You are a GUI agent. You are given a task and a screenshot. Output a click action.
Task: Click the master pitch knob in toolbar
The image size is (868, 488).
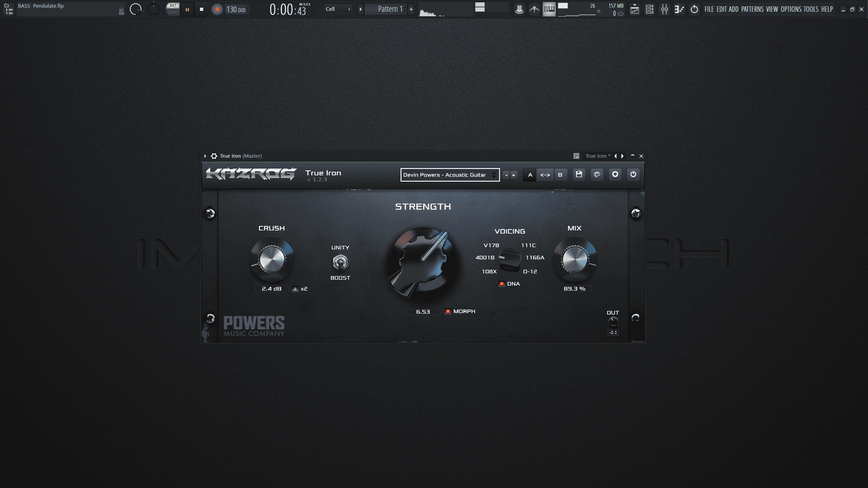coord(154,8)
